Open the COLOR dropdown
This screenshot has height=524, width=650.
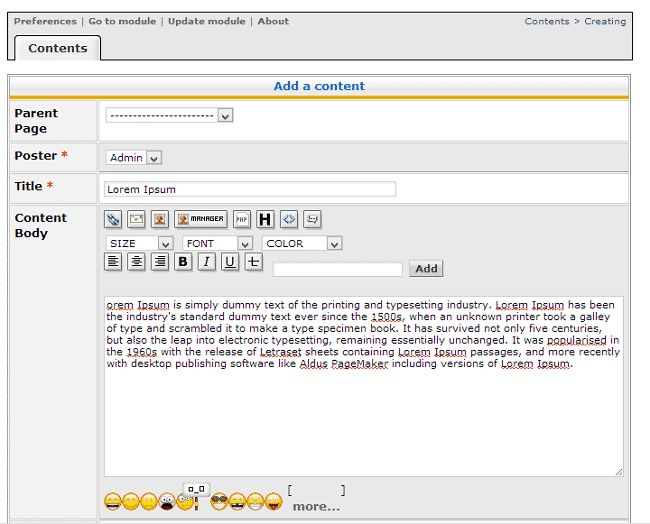click(x=302, y=243)
